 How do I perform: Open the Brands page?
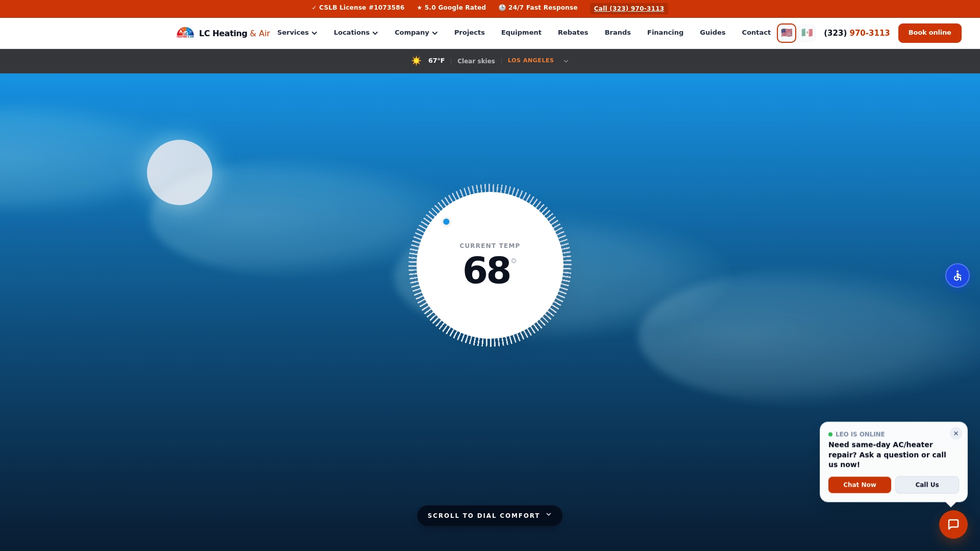[618, 33]
